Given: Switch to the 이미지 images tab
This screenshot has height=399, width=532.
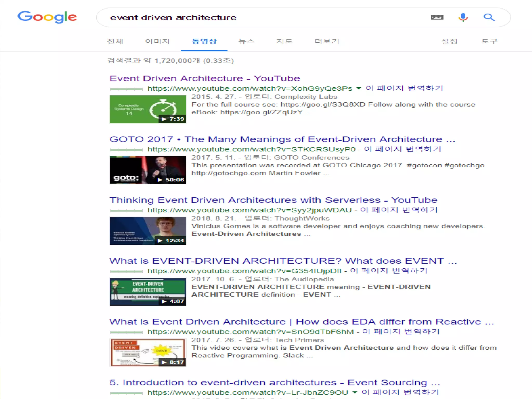Looking at the screenshot, I should point(157,41).
